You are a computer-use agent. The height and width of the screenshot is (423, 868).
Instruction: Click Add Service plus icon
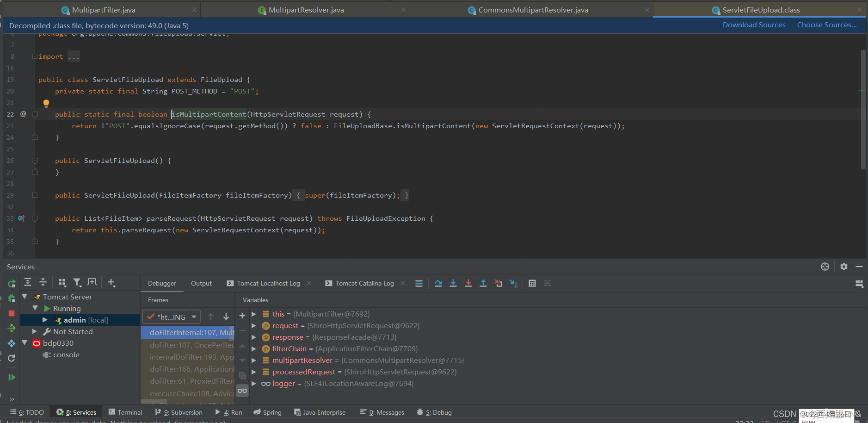[x=111, y=282]
